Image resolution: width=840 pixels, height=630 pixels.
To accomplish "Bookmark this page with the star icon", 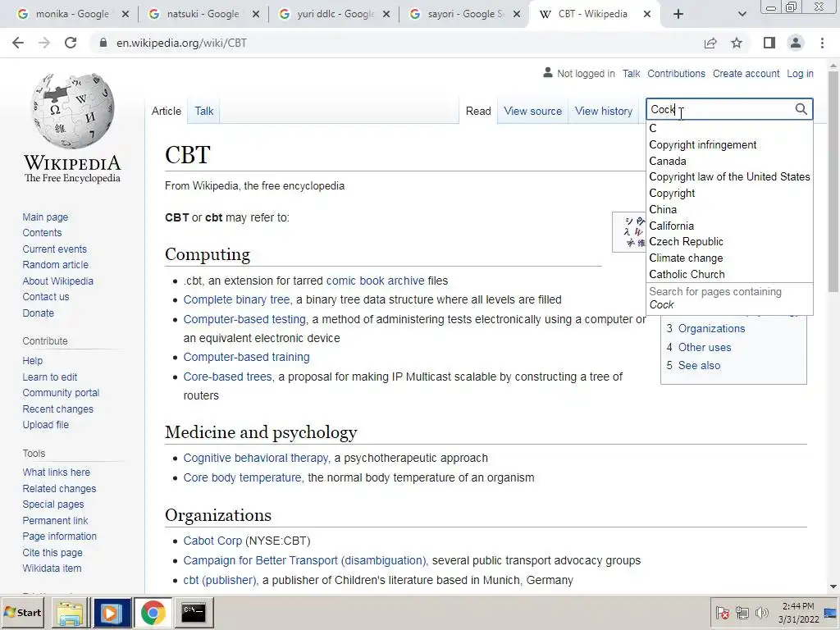I will tap(737, 43).
